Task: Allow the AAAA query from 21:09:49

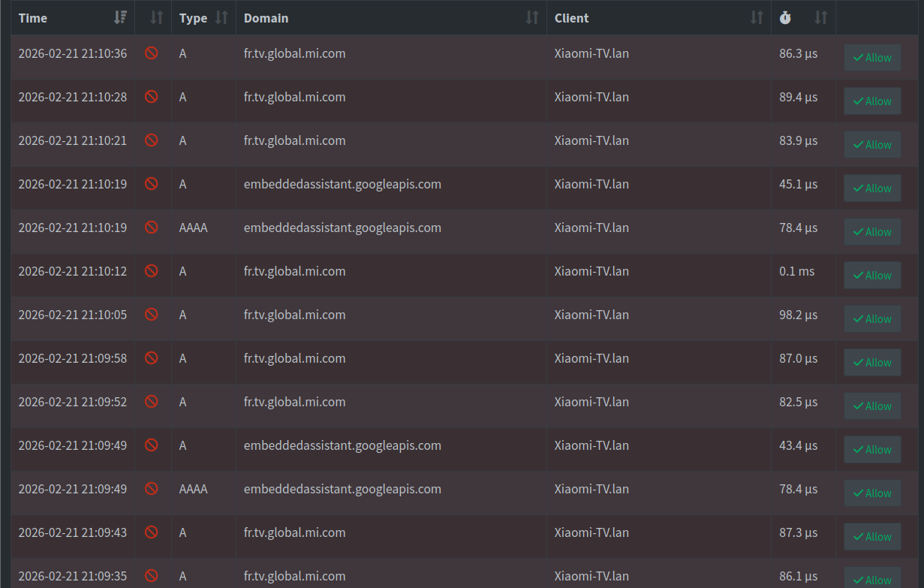Action: [x=872, y=493]
